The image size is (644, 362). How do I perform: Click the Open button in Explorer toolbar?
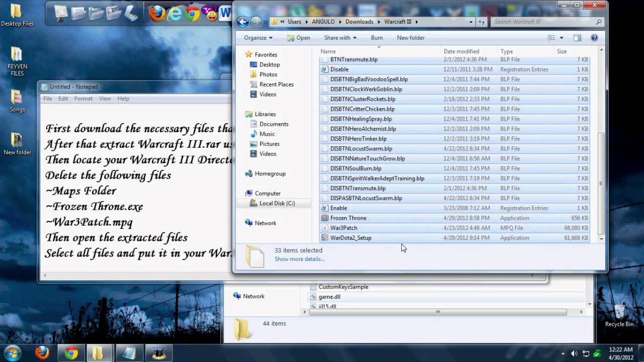[298, 38]
